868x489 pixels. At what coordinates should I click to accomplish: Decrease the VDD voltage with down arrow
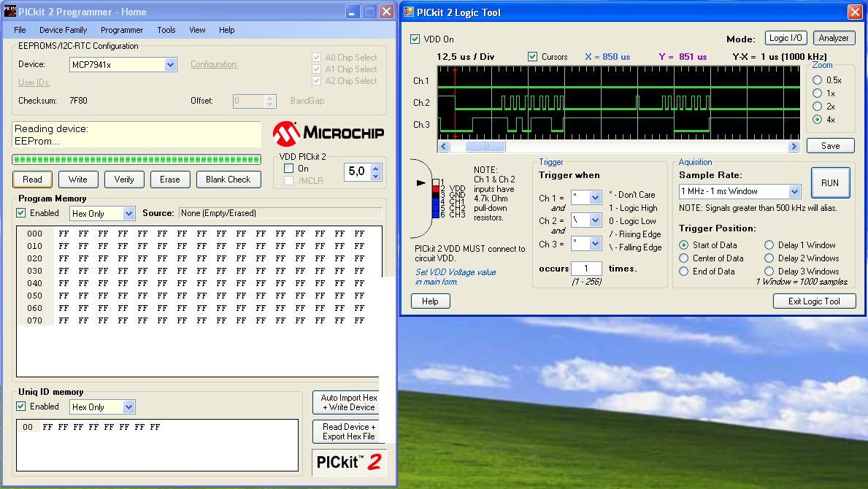point(376,176)
